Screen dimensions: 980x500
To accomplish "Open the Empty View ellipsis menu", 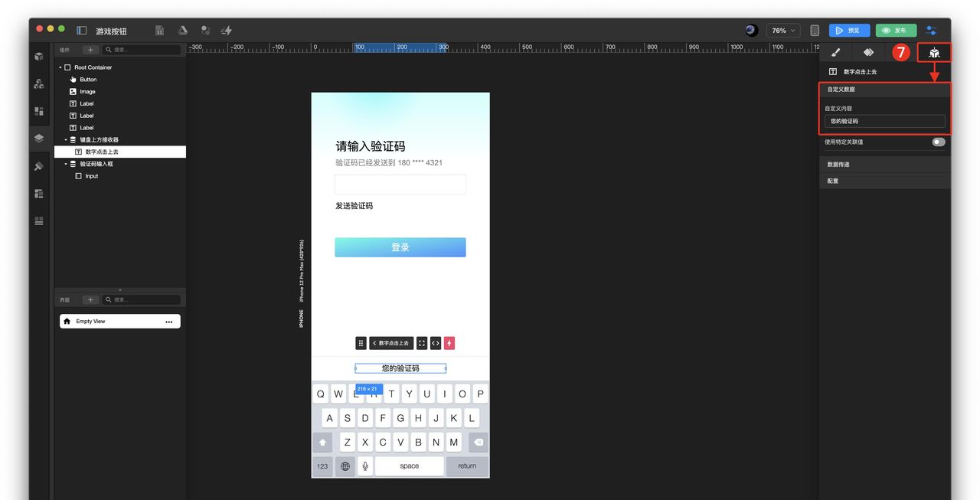I will click(x=169, y=321).
